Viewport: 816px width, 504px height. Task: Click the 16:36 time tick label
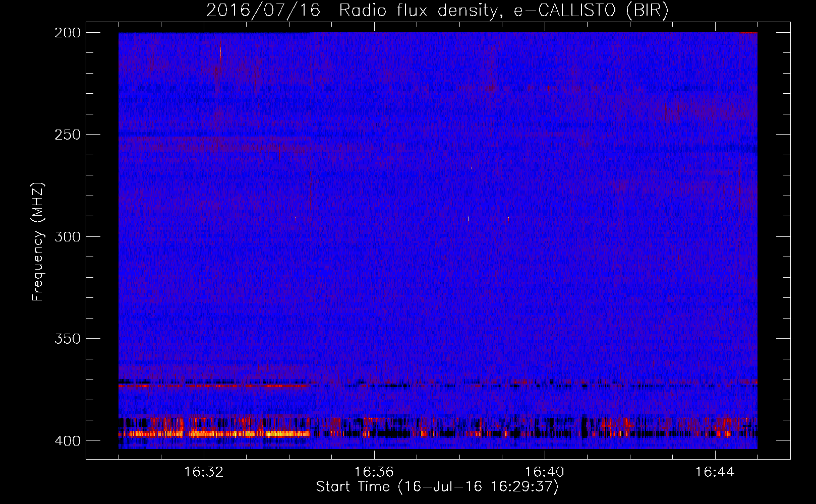(x=374, y=472)
